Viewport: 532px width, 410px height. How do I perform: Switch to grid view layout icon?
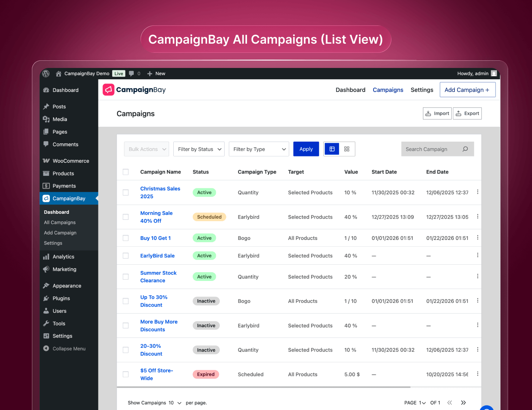[347, 149]
